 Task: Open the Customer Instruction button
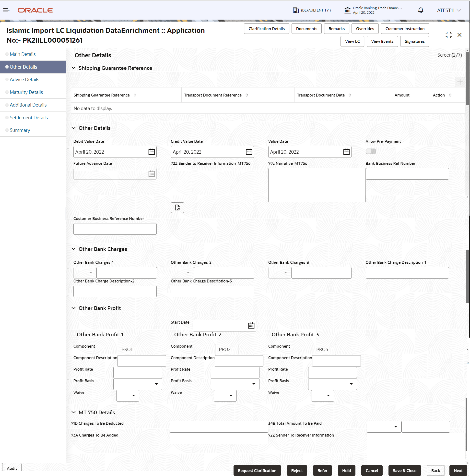[x=404, y=29]
